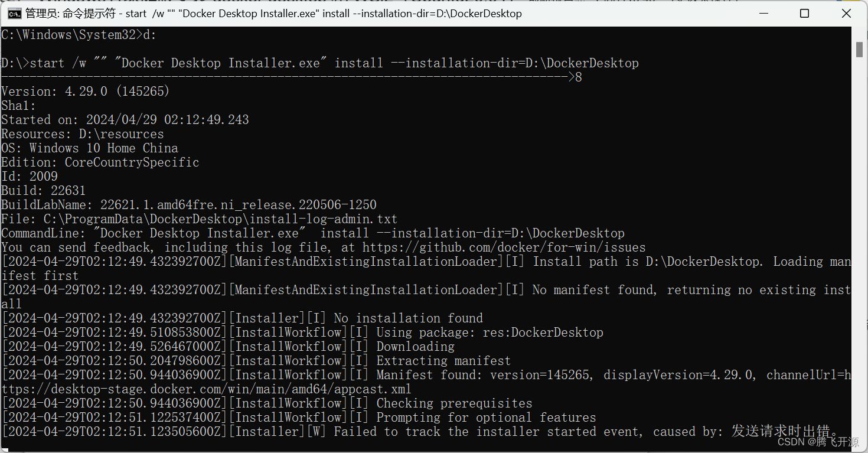This screenshot has height=453, width=868.
Task: Click the line 'Started on: 2024/04/29 02:12:49.243'
Action: point(125,120)
